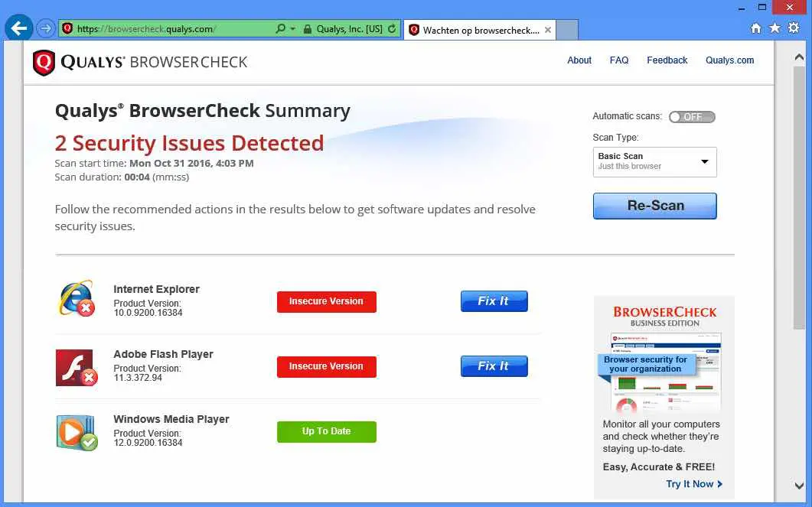Viewport: 812px width, 507px height.
Task: Click the Adobe Flash Player icon
Action: [x=77, y=368]
